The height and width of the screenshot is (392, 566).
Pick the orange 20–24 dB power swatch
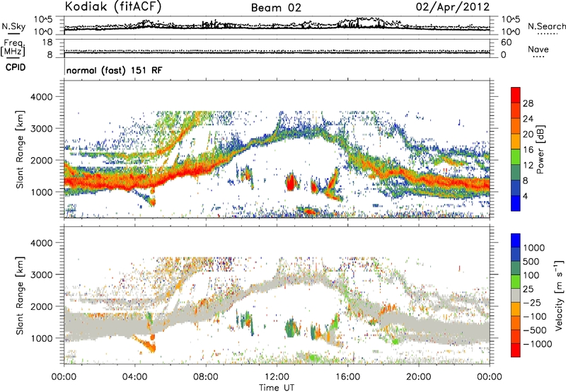(x=516, y=127)
